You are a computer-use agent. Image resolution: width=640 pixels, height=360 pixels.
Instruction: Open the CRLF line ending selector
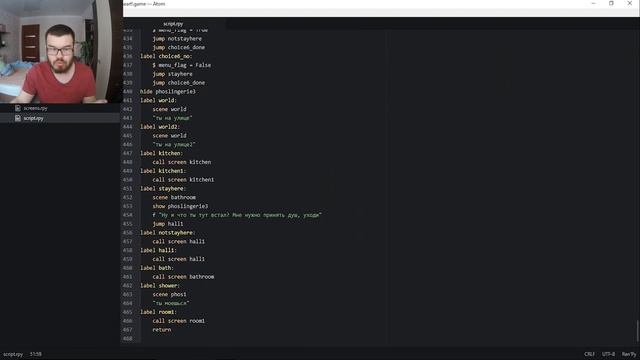point(589,354)
